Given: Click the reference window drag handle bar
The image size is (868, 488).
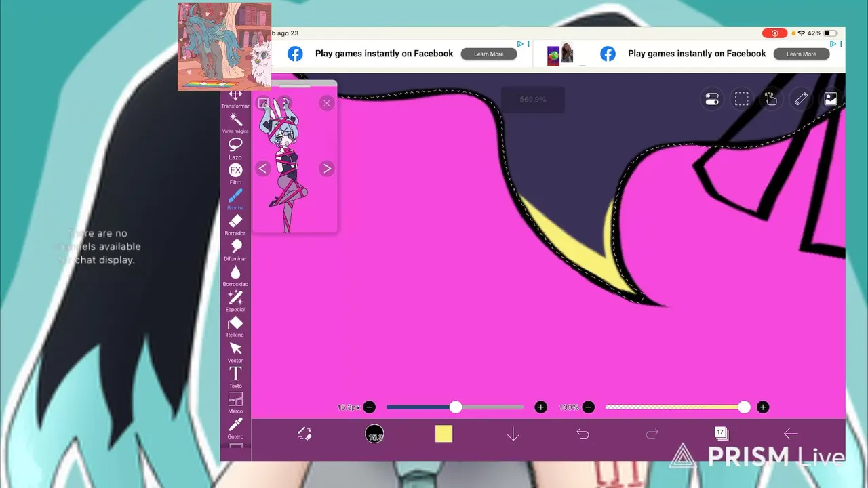Looking at the screenshot, I should (294, 85).
